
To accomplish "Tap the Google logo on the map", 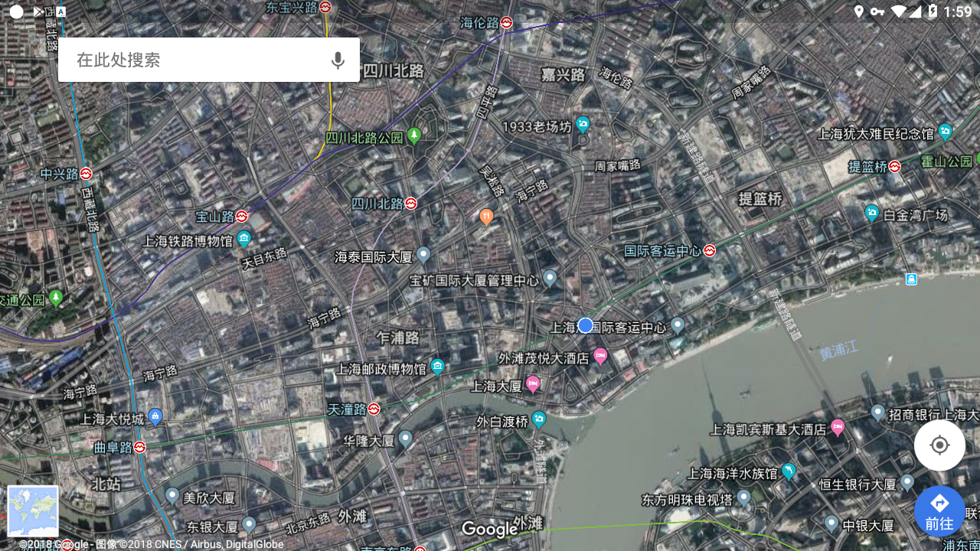I will point(490,530).
